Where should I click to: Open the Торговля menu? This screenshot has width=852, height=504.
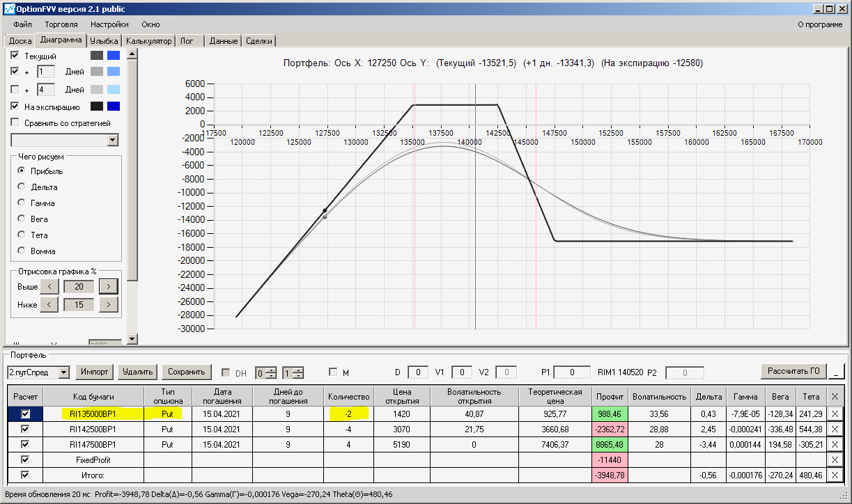pyautogui.click(x=61, y=24)
